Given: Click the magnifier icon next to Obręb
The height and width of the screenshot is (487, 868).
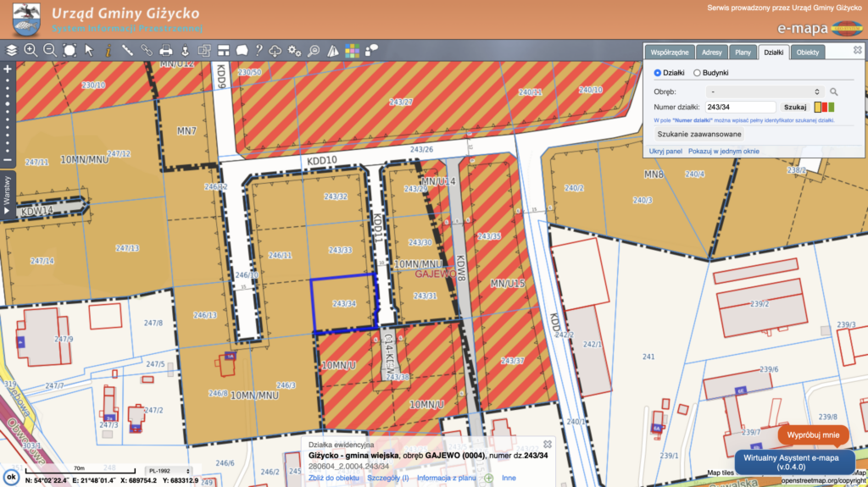Looking at the screenshot, I should [x=834, y=91].
